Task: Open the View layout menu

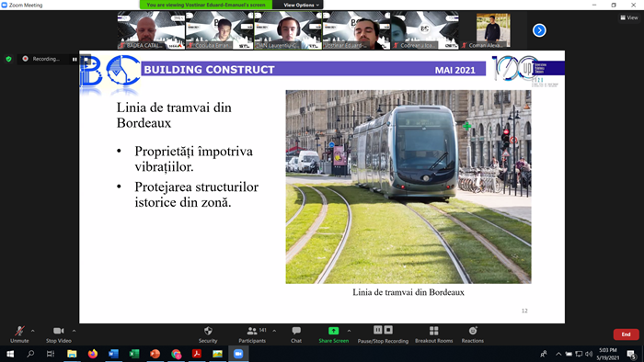Action: click(629, 17)
